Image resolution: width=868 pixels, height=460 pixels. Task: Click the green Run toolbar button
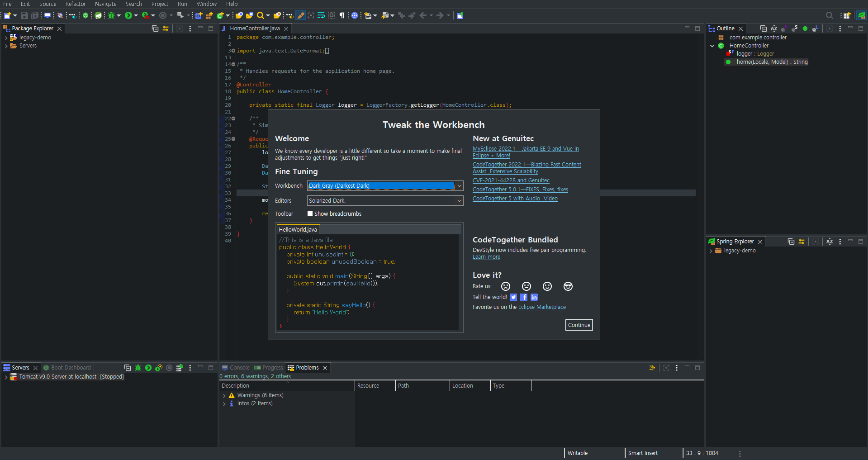pos(128,15)
